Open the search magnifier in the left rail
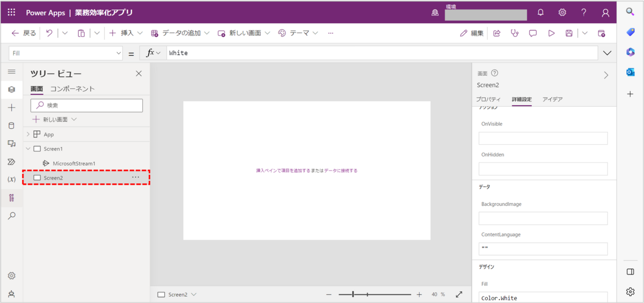 [x=11, y=216]
